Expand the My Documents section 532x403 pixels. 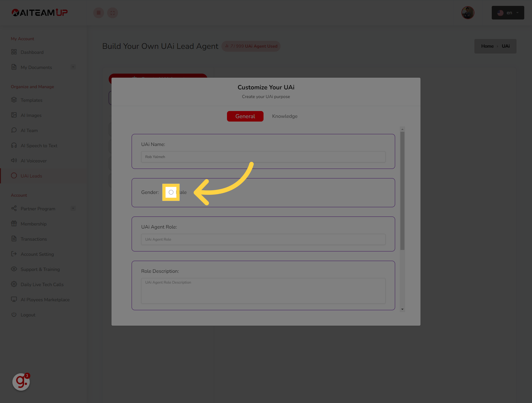(x=73, y=67)
